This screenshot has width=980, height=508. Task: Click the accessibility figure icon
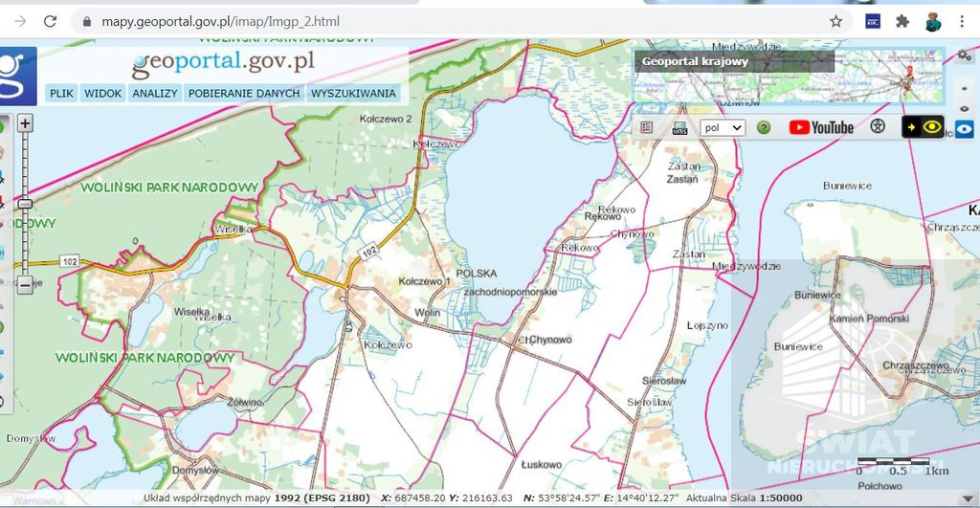[878, 127]
